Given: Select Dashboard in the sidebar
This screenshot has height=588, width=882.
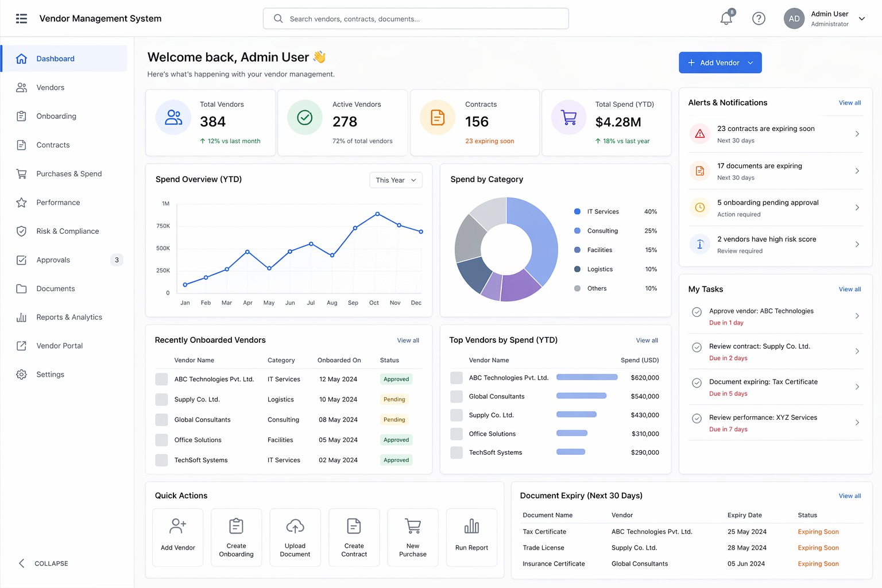Looking at the screenshot, I should [64, 59].
